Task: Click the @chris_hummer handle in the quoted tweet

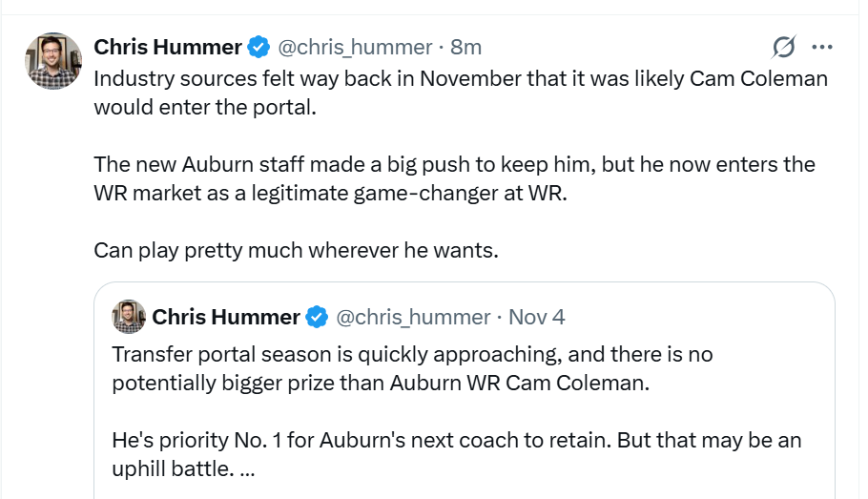Action: click(x=411, y=317)
